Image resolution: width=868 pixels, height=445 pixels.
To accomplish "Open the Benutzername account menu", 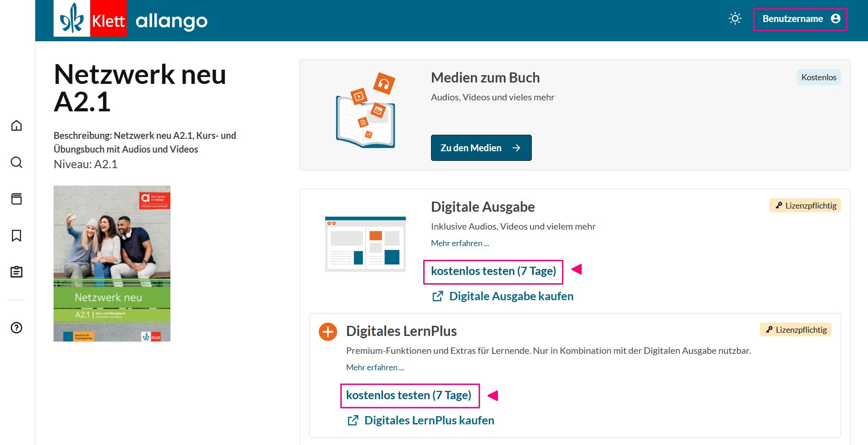I will pos(800,19).
